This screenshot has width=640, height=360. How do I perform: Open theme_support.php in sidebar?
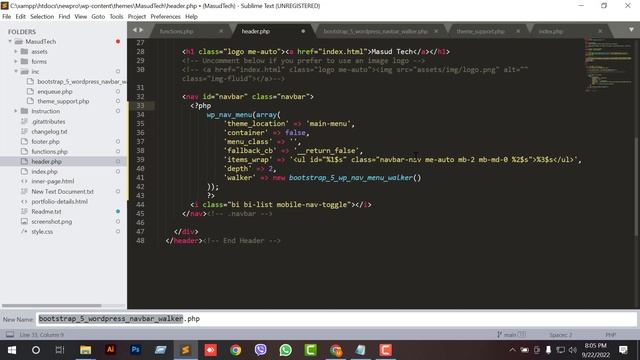pyautogui.click(x=63, y=101)
